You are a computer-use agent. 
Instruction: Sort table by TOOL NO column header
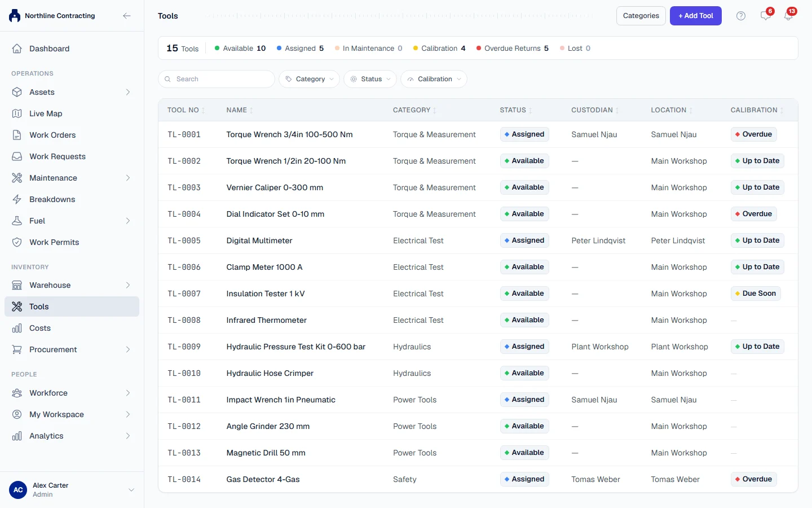pyautogui.click(x=186, y=110)
